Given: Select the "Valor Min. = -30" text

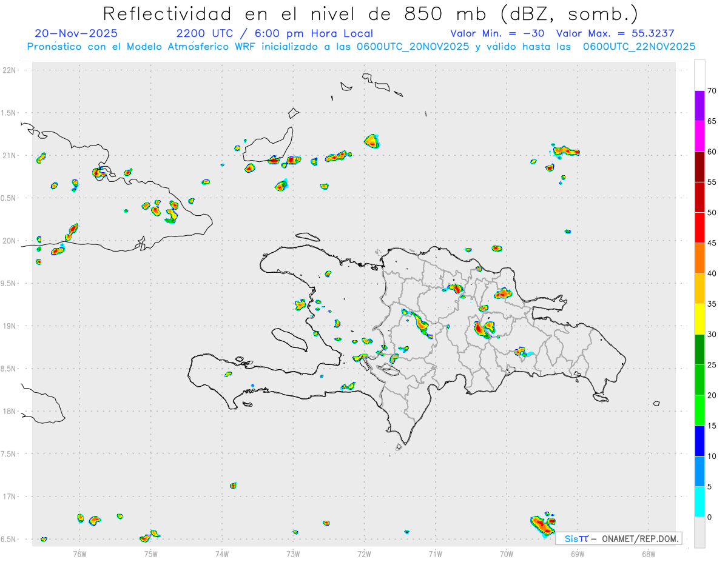Looking at the screenshot, I should click(x=497, y=33).
